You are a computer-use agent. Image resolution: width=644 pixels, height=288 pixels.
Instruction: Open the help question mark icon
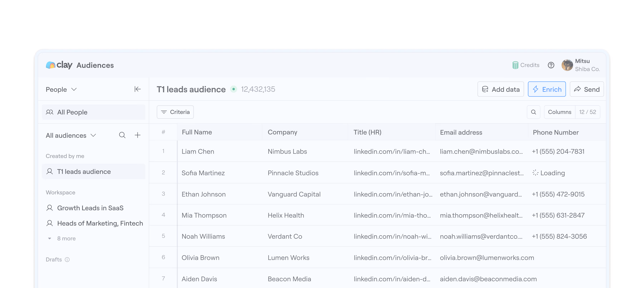click(551, 65)
